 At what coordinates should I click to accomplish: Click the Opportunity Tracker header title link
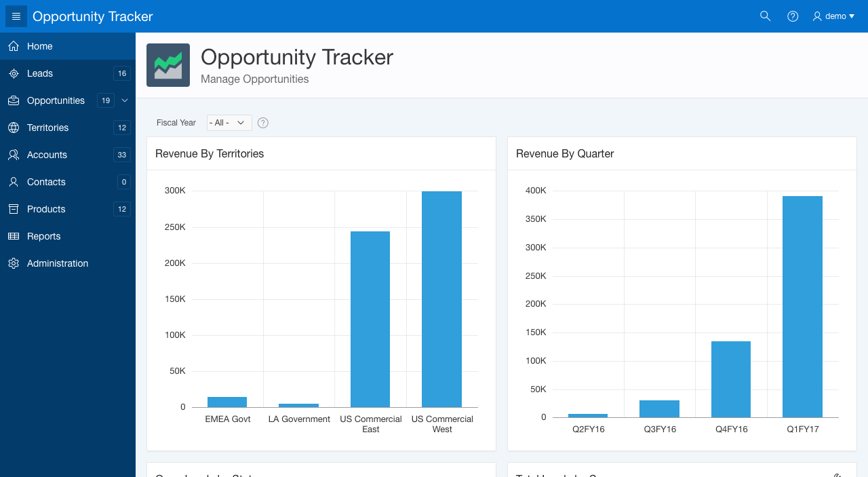click(x=93, y=16)
